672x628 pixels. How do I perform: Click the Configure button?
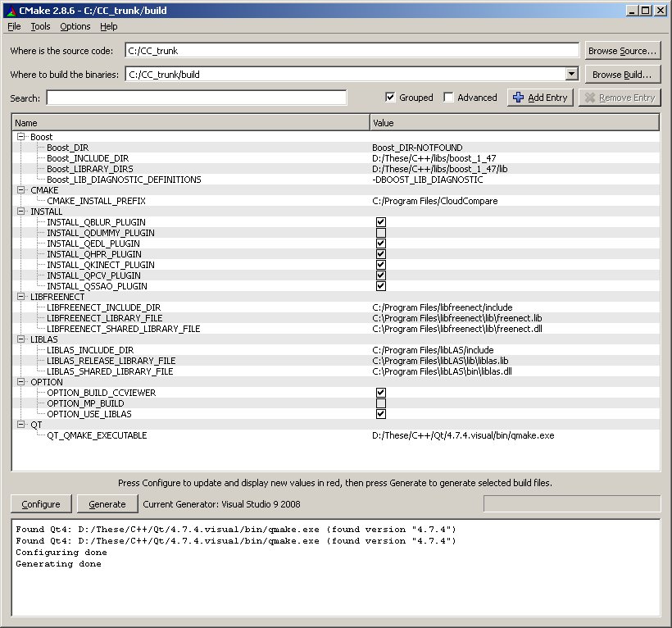(x=41, y=504)
